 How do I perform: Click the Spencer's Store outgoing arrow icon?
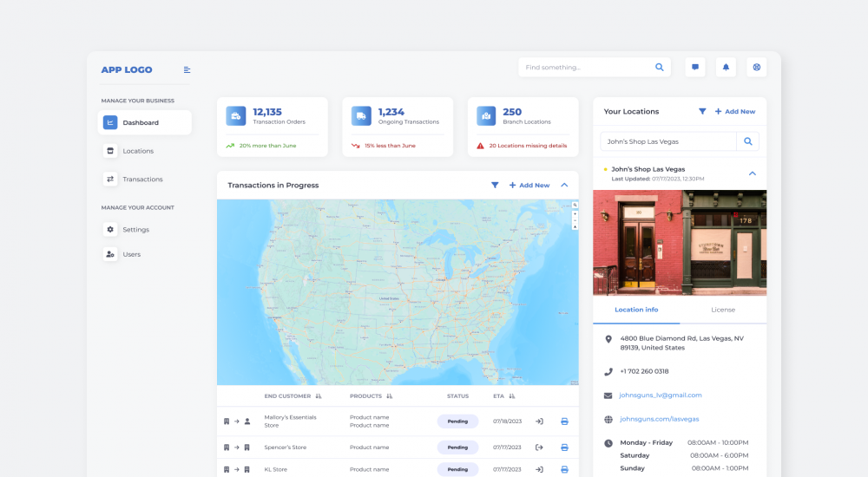pyautogui.click(x=539, y=448)
